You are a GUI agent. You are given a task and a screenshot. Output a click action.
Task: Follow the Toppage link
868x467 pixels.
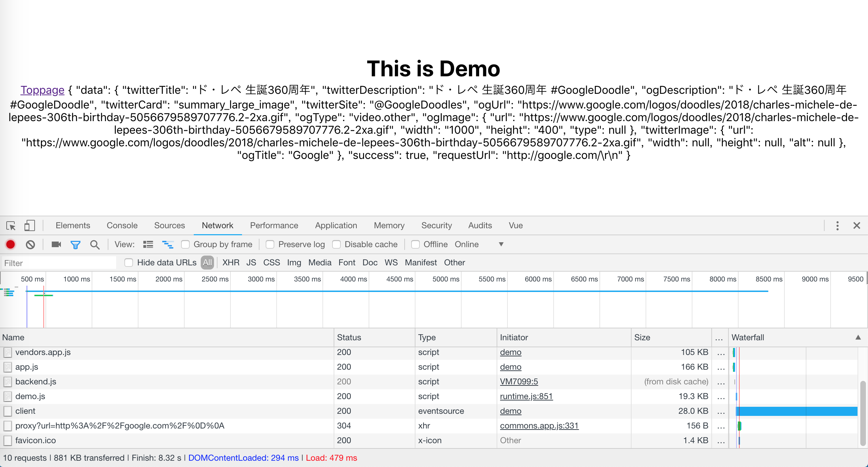pos(42,90)
